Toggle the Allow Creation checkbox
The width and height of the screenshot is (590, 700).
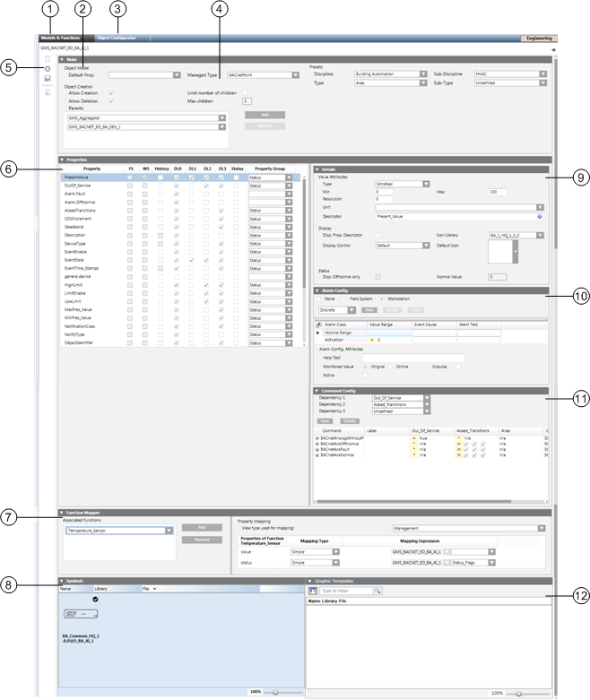point(110,92)
